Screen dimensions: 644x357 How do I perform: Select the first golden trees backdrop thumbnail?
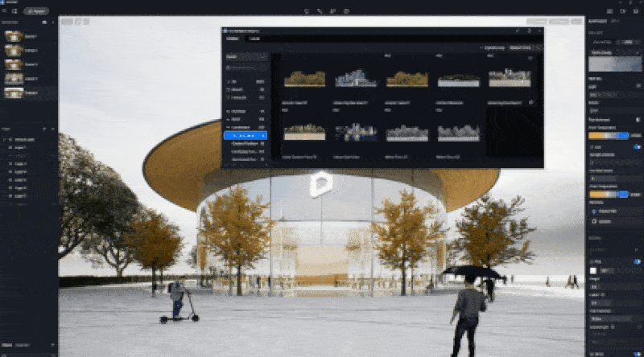coord(305,78)
